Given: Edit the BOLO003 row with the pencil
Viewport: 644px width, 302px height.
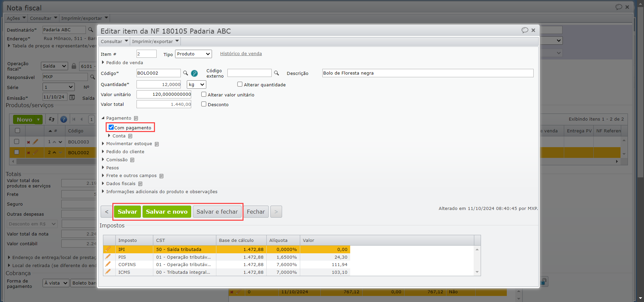Looking at the screenshot, I should point(35,142).
